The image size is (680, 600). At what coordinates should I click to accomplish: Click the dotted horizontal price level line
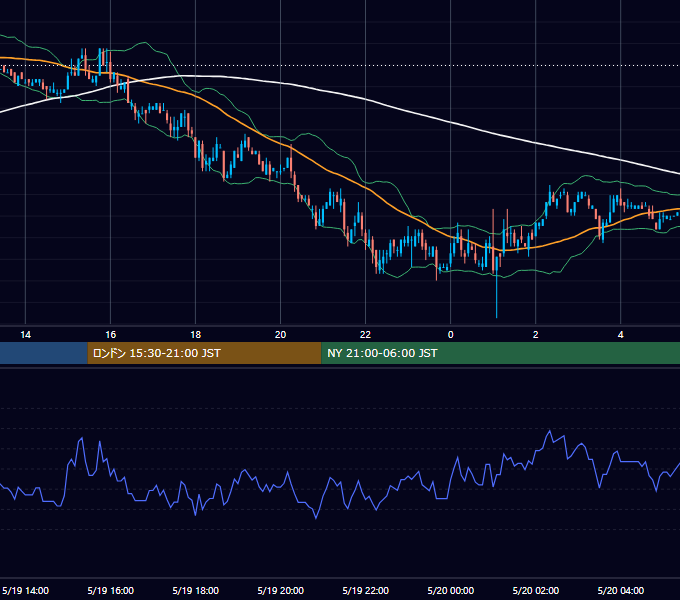(340, 66)
